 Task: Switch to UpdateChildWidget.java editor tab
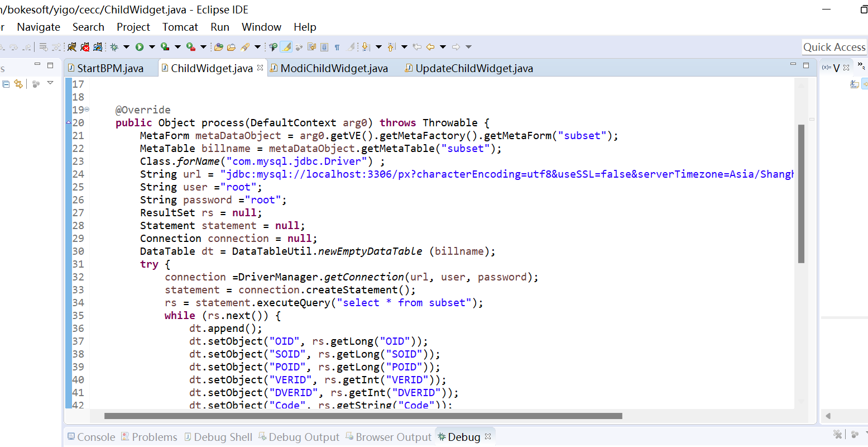[x=469, y=68]
